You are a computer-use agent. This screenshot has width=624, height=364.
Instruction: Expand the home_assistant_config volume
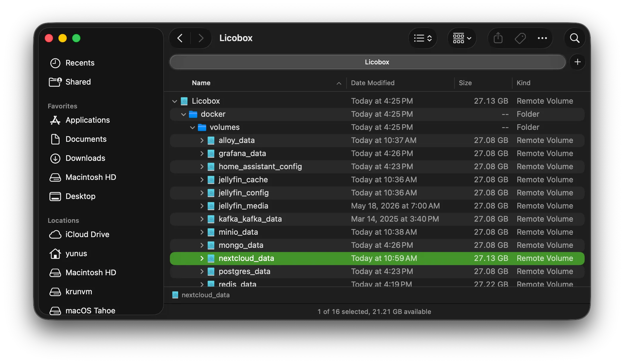(202, 167)
